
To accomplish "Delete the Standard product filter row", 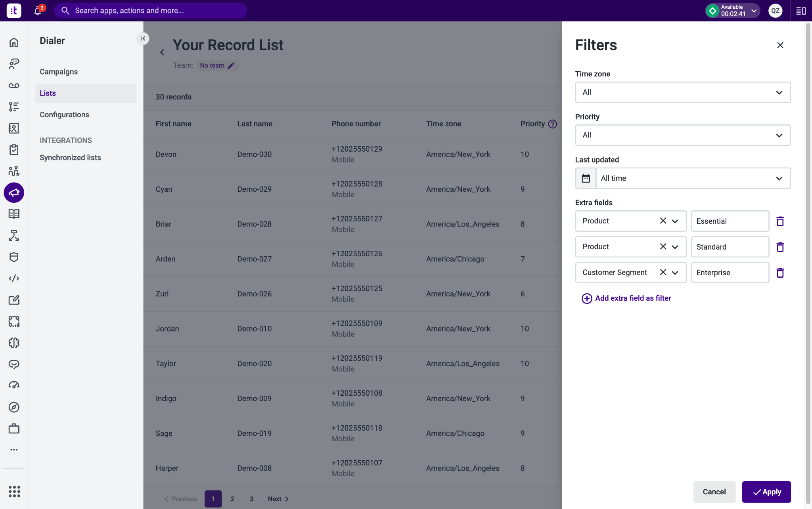I will 780,247.
